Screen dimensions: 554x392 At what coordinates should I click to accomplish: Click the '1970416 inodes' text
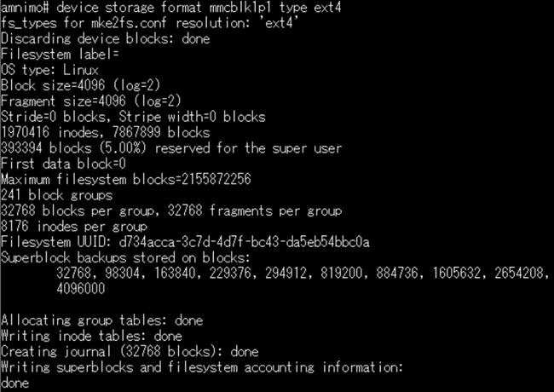click(x=49, y=132)
